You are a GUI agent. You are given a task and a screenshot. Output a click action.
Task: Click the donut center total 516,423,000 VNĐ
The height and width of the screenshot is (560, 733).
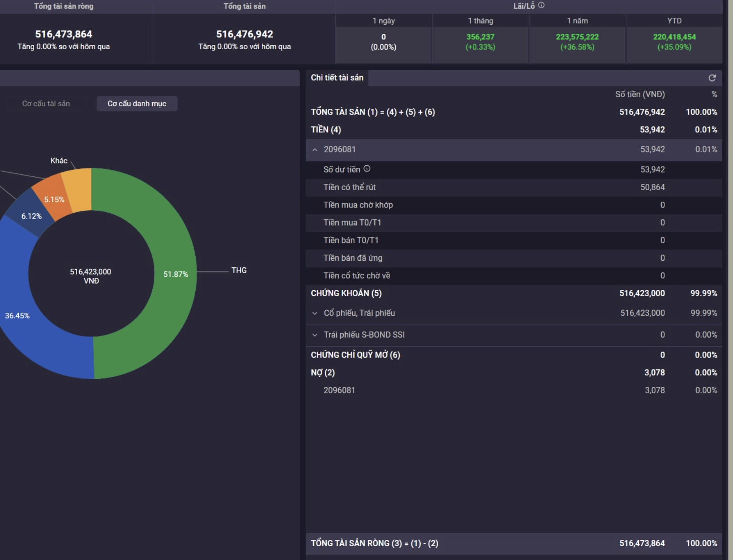coord(91,276)
